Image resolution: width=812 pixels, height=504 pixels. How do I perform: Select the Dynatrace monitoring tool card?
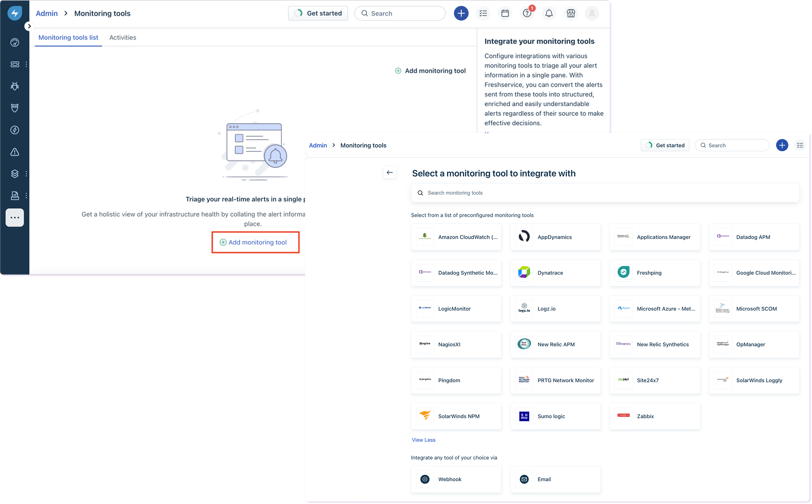pos(555,273)
